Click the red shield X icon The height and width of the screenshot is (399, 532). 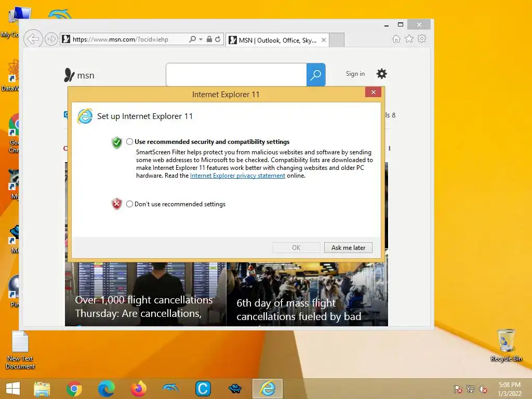coord(117,204)
